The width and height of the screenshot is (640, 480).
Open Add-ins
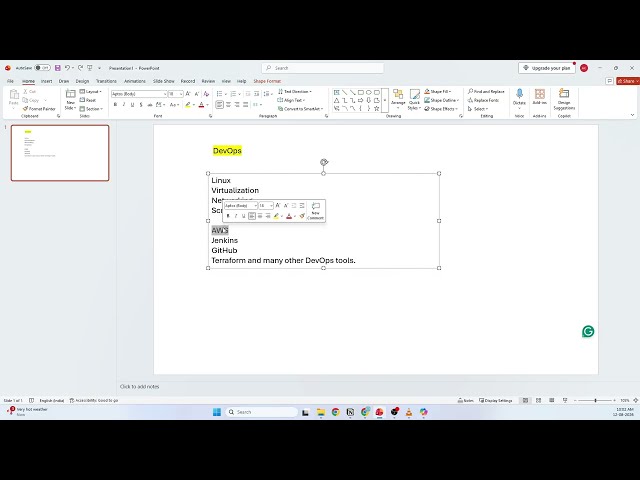[540, 97]
